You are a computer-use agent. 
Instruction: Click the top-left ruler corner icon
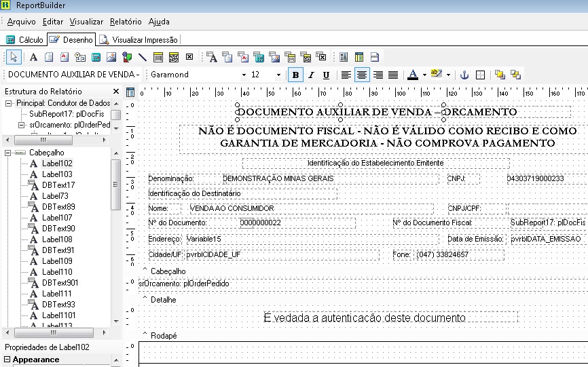tap(130, 92)
